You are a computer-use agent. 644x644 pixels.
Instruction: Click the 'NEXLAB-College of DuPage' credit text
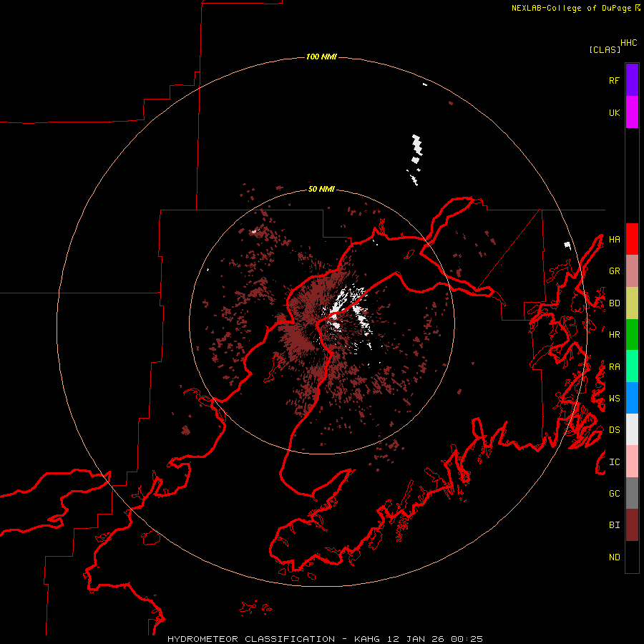[571, 8]
